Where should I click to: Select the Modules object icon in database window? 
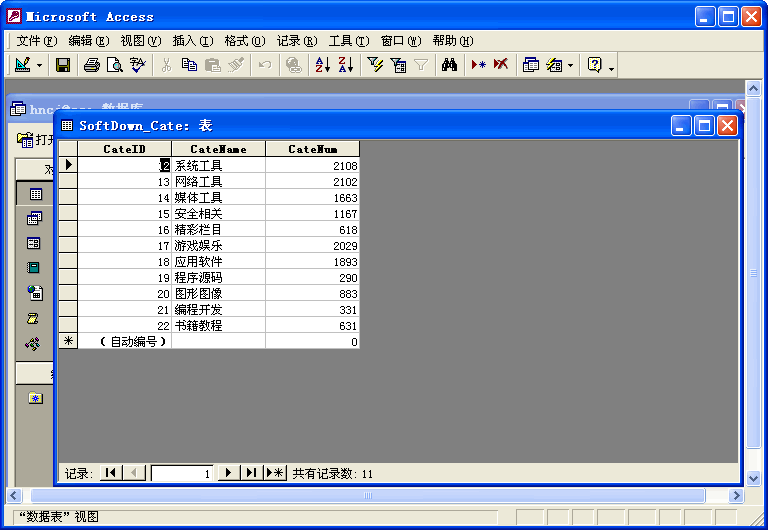[33, 344]
